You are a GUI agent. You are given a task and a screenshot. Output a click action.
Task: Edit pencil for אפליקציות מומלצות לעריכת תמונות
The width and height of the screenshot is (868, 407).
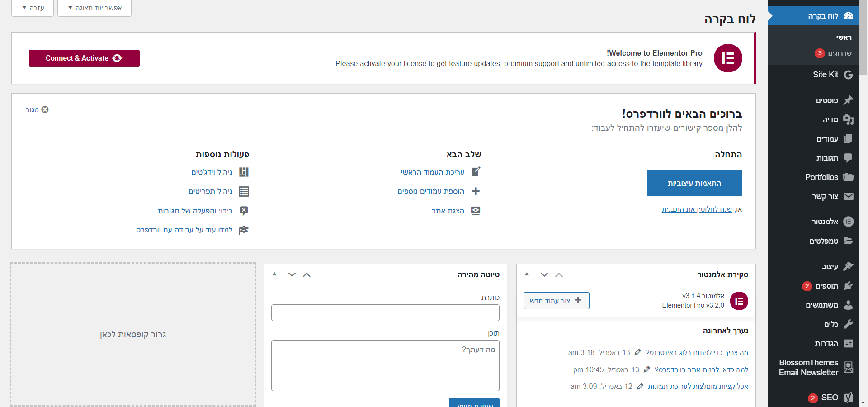[x=640, y=386]
